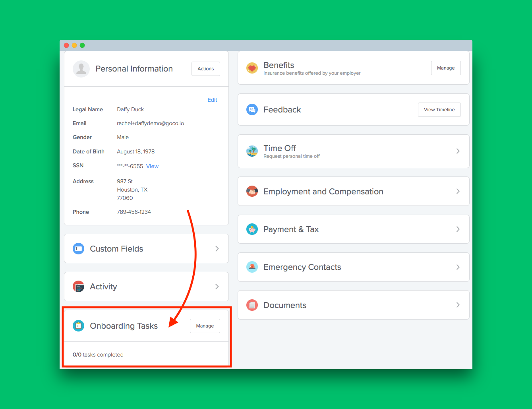The height and width of the screenshot is (409, 532).
Task: Open the Documents title
Action: 285,305
